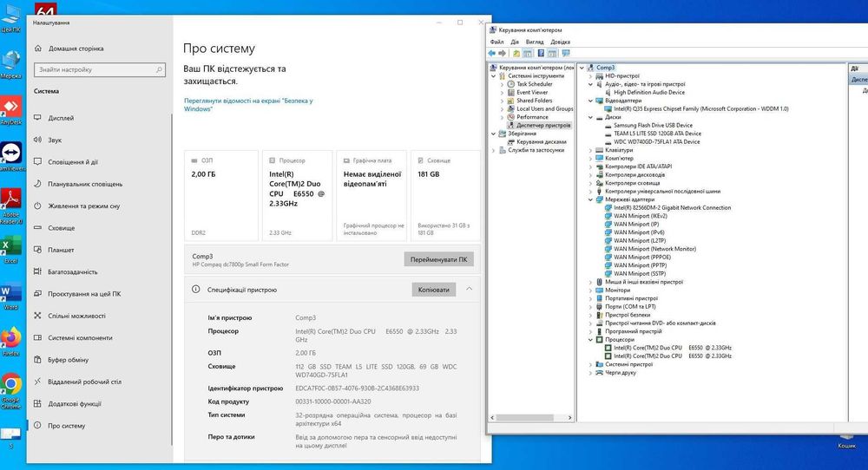Select 'Shared Folders' in the tree
The height and width of the screenshot is (470, 868).
pos(534,101)
